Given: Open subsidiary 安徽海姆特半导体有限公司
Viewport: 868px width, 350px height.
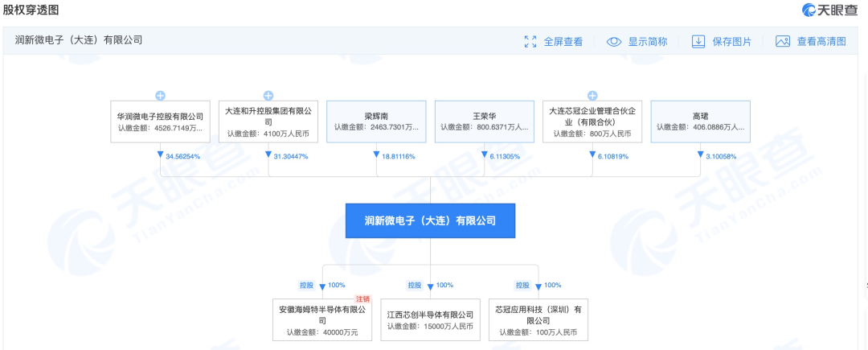Looking at the screenshot, I should 322,319.
